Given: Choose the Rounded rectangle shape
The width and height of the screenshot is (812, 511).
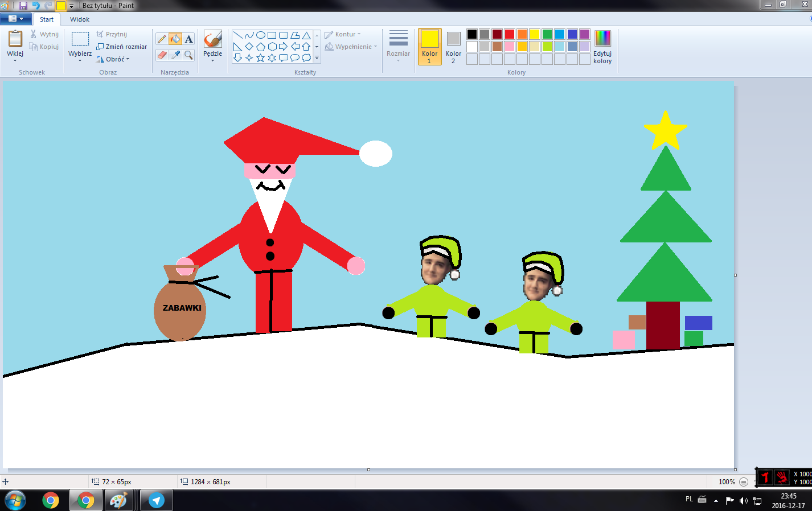Looking at the screenshot, I should 284,35.
